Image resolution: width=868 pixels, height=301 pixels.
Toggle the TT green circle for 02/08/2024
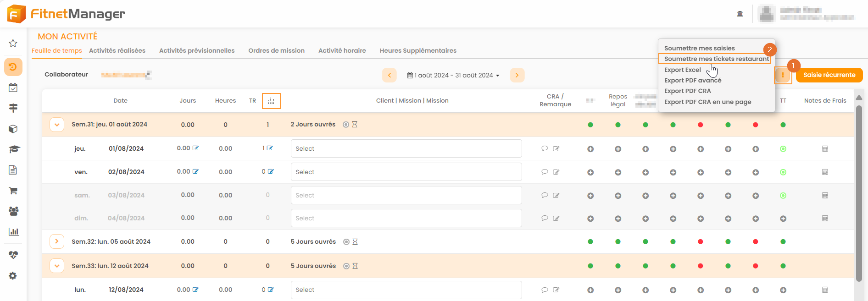point(783,172)
